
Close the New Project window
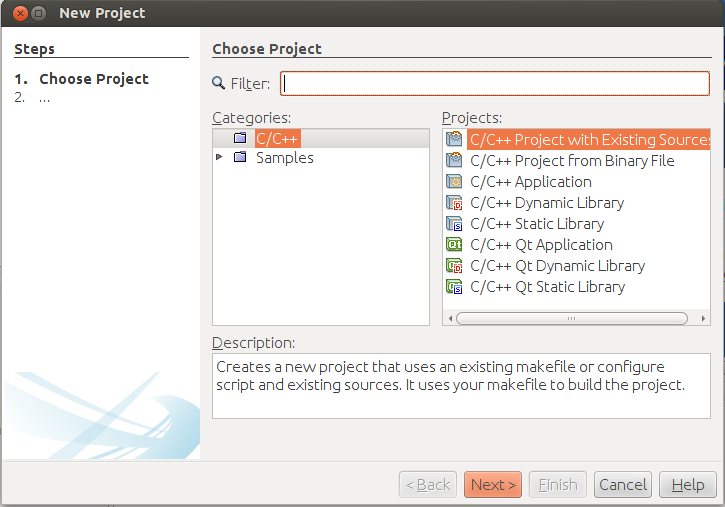tap(19, 13)
